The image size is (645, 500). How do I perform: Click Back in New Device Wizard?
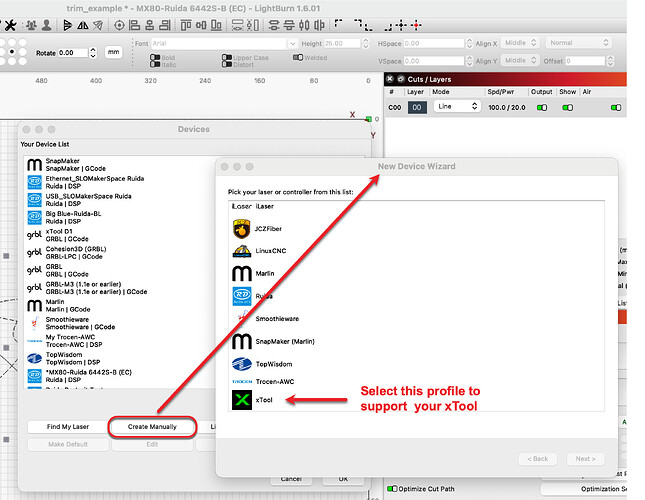coord(538,459)
